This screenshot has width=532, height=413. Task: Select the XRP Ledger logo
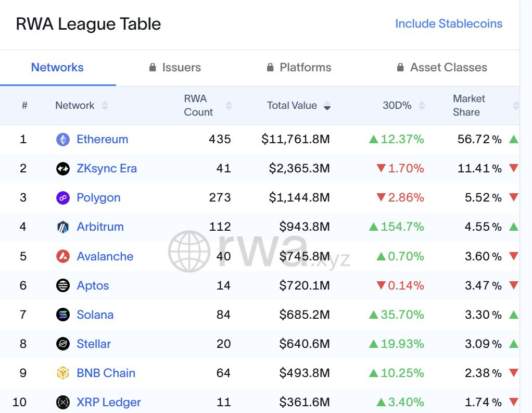pyautogui.click(x=62, y=402)
